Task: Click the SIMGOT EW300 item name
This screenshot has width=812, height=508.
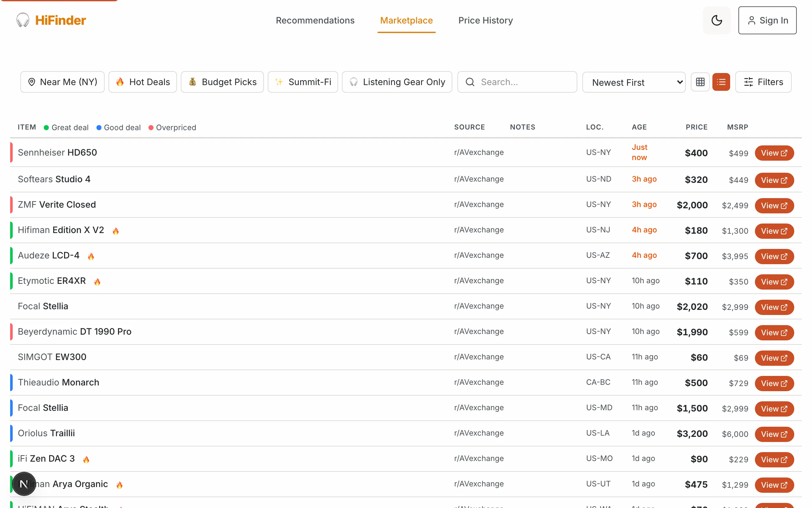Action: (52, 357)
